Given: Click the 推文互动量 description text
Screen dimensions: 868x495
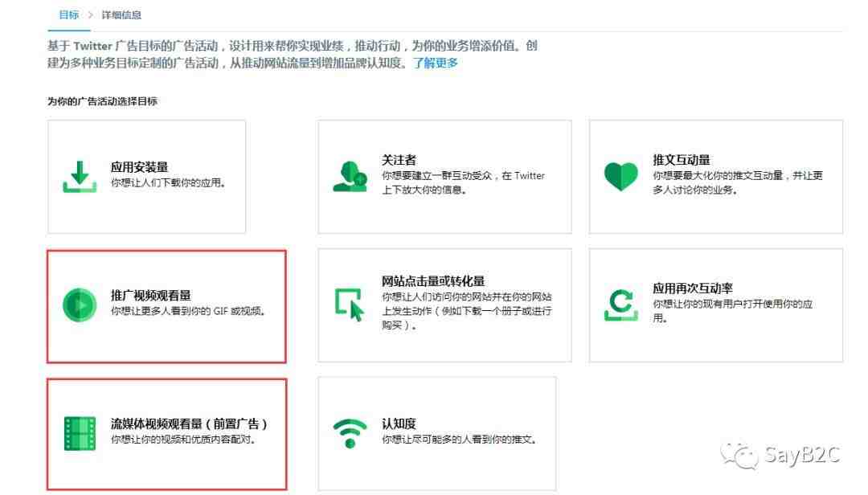Looking at the screenshot, I should (x=738, y=182).
